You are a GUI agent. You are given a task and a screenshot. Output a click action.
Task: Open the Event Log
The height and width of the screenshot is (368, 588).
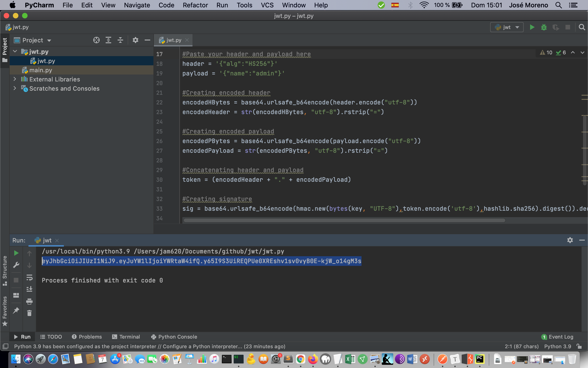pos(557,337)
